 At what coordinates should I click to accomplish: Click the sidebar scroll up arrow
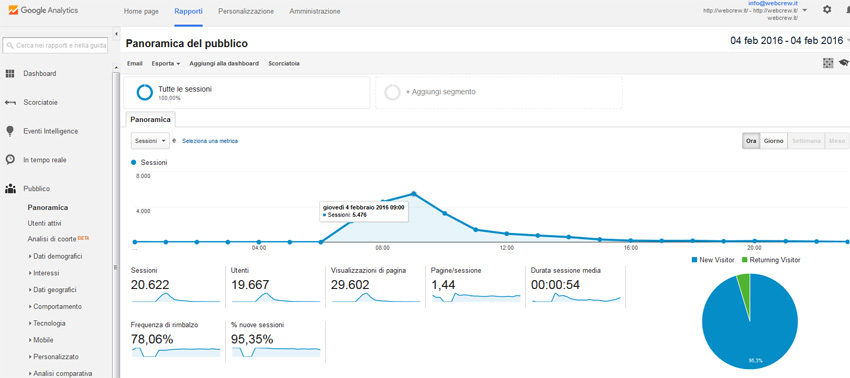tap(116, 67)
